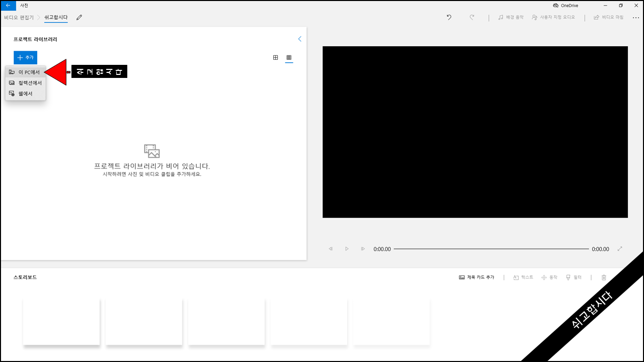Switch library to small grid view
The height and width of the screenshot is (362, 644).
coord(289,58)
